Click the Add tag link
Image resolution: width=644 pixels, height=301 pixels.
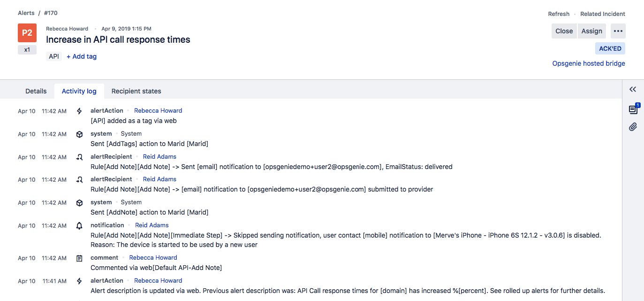click(x=82, y=56)
